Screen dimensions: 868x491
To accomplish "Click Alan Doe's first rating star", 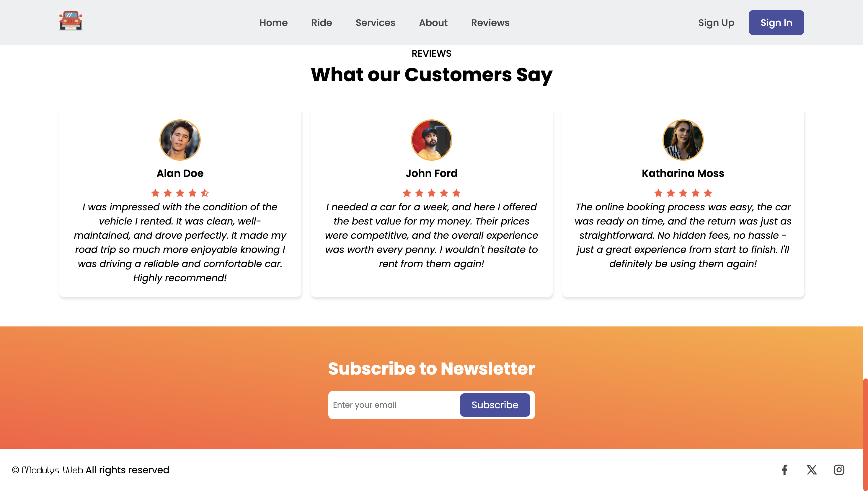I will pyautogui.click(x=155, y=193).
